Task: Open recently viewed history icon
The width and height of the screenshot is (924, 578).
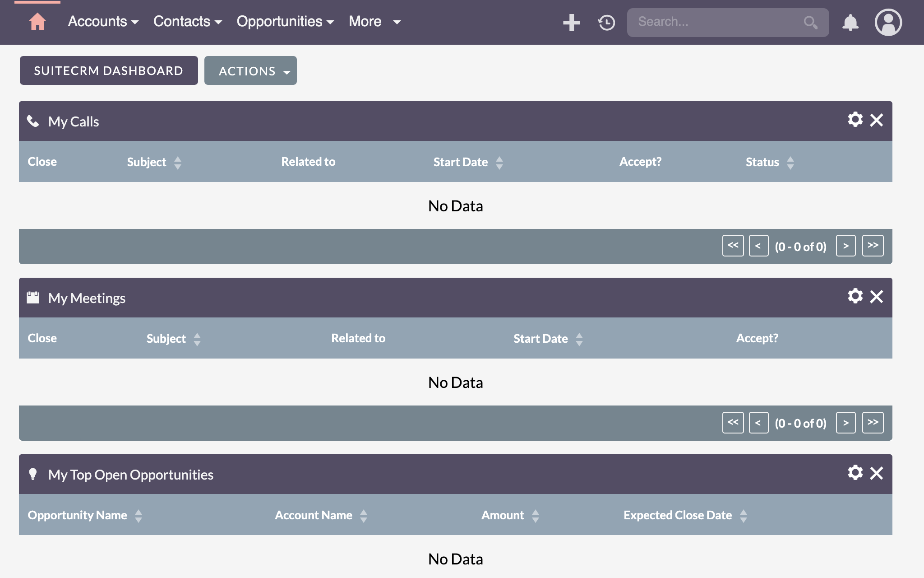Action: click(x=606, y=22)
